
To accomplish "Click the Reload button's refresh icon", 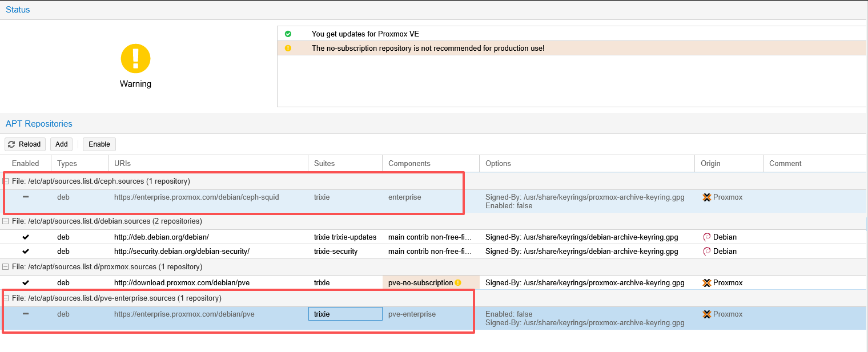I will click(x=11, y=144).
